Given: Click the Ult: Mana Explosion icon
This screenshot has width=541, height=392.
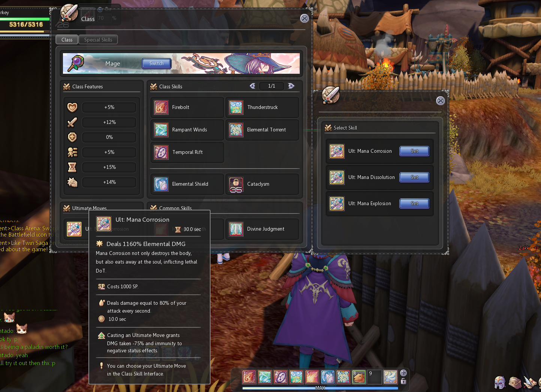Looking at the screenshot, I should (337, 204).
